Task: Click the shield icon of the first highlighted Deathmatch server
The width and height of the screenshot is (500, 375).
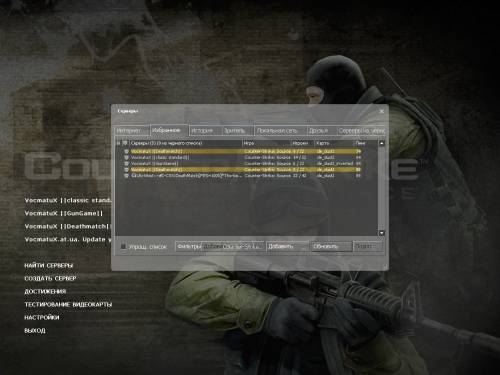Action: click(x=126, y=151)
